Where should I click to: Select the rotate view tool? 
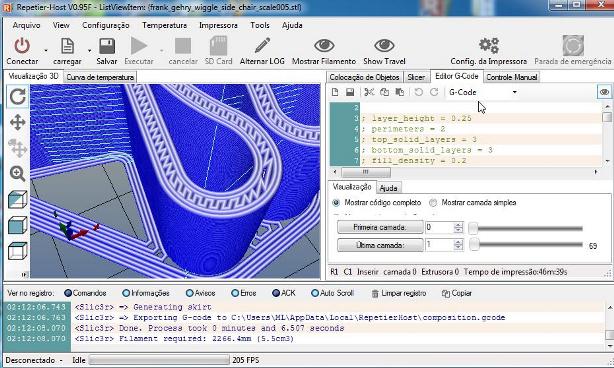click(x=18, y=96)
